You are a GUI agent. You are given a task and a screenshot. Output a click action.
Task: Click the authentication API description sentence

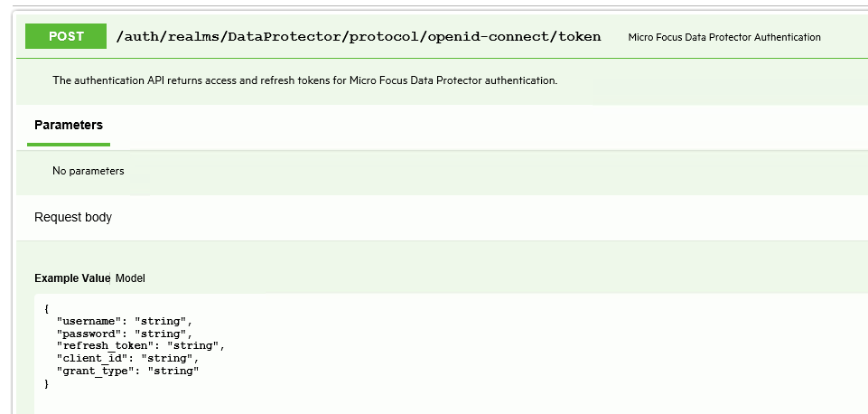[305, 80]
